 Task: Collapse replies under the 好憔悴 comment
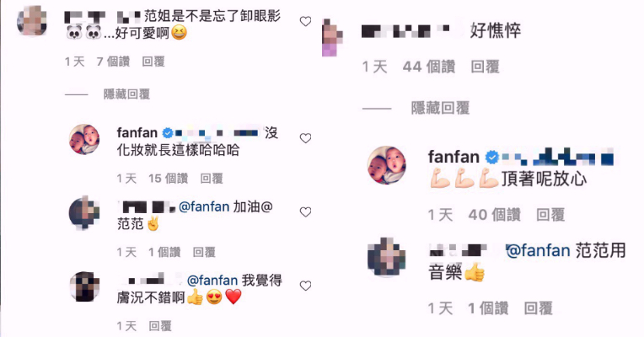pos(440,109)
